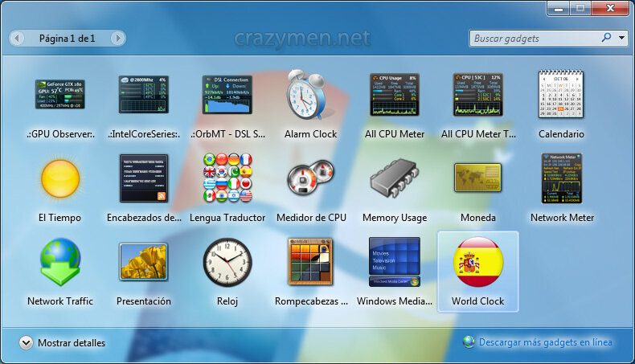Select the Rompecabezas puzzle gadget icon

310,262
